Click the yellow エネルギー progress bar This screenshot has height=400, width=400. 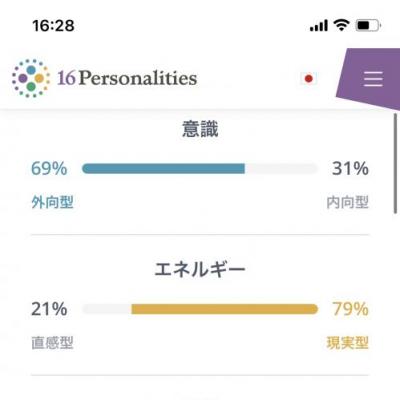click(x=199, y=309)
